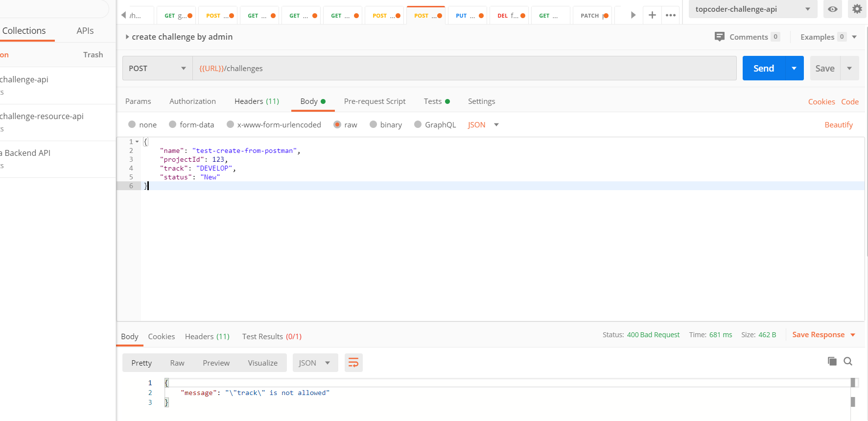The height and width of the screenshot is (421, 868).
Task: Copy response body to clipboard icon
Action: click(832, 361)
